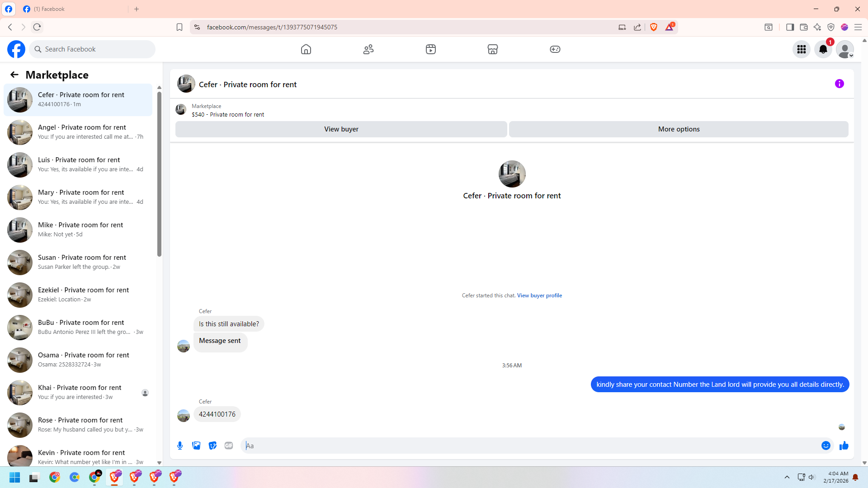Viewport: 868px width, 488px height.
Task: Reload the page in browser
Action: (x=37, y=27)
